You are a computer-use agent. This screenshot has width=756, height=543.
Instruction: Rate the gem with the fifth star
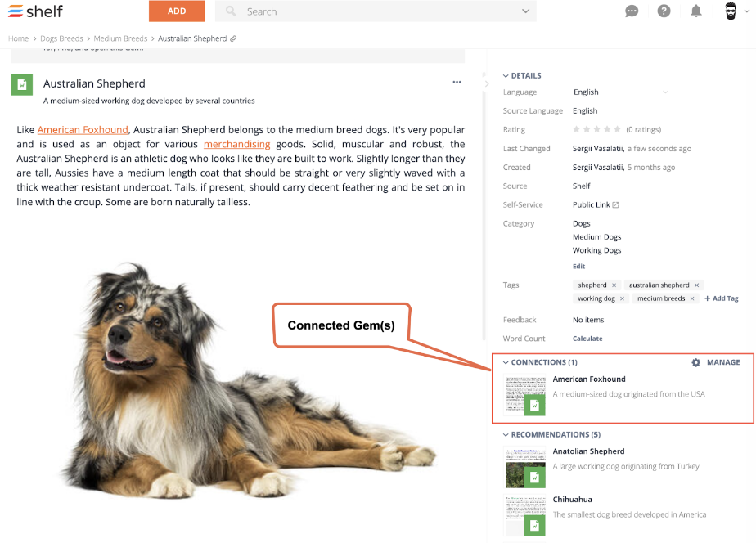click(617, 129)
